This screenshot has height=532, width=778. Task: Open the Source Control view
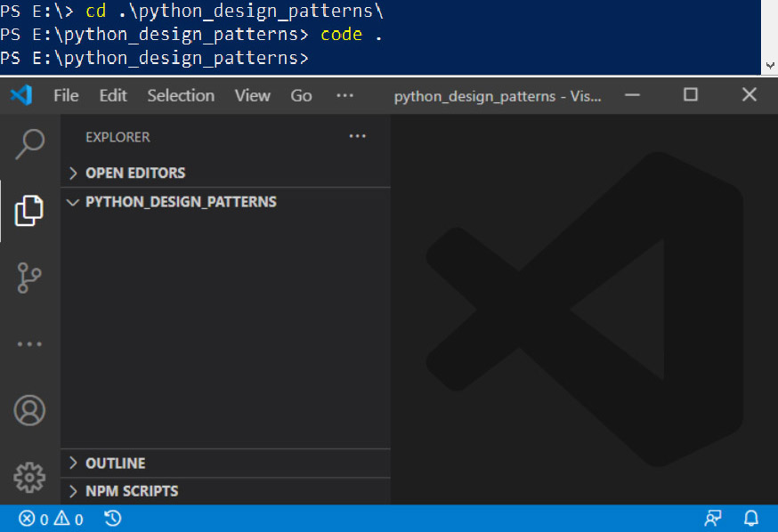click(x=28, y=278)
